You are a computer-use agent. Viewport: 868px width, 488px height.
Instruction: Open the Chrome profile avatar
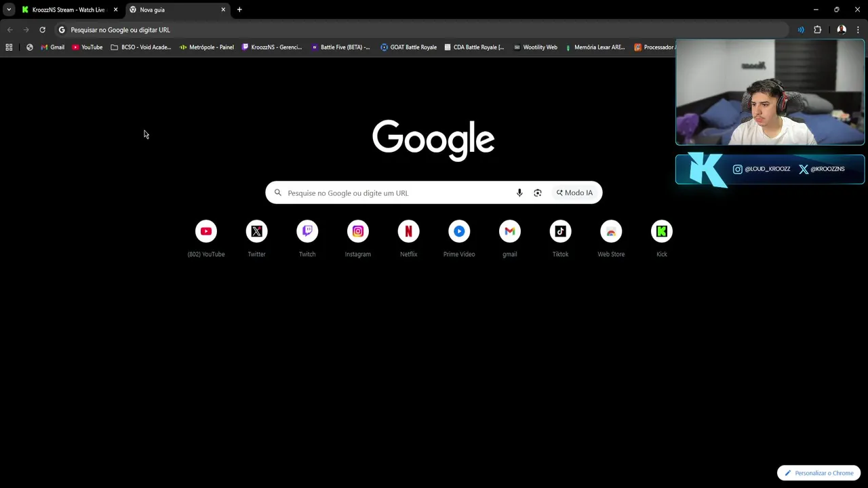click(x=842, y=30)
